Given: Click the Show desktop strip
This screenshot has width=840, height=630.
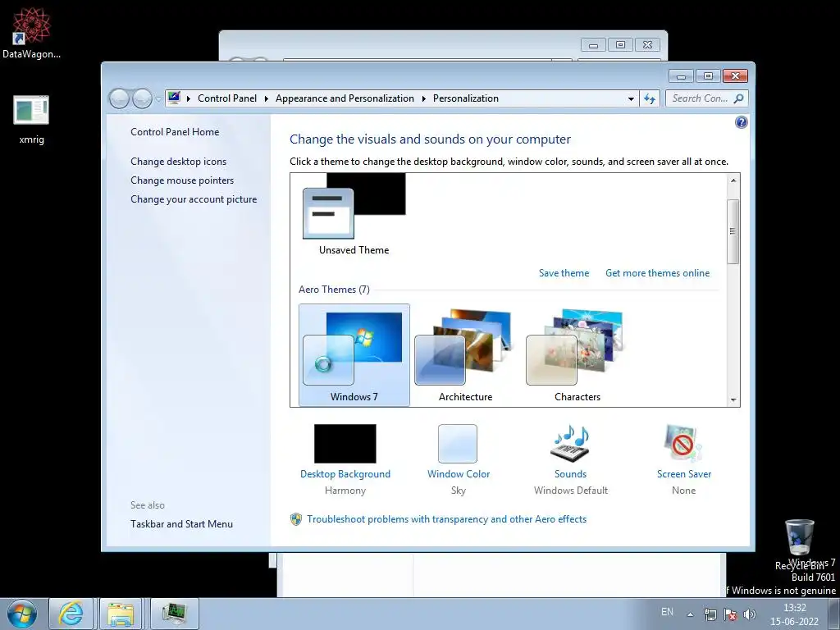Looking at the screenshot, I should 833,614.
